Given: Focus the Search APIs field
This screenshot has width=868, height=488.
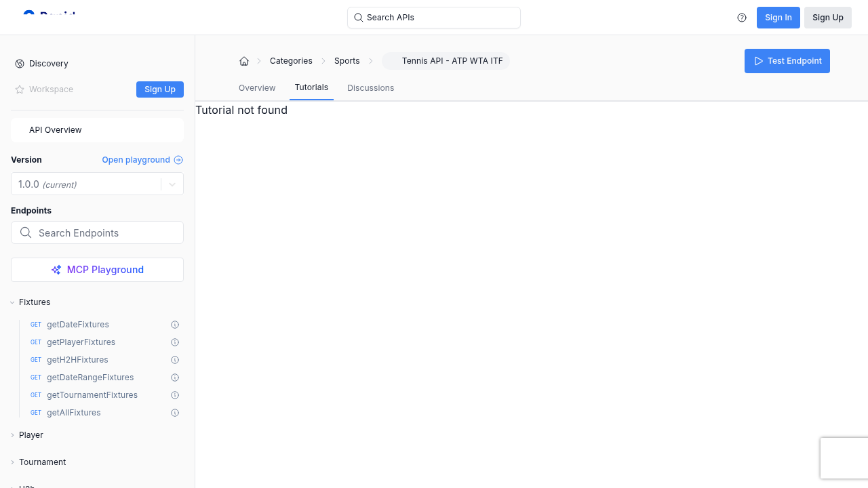Looking at the screenshot, I should pyautogui.click(x=434, y=18).
